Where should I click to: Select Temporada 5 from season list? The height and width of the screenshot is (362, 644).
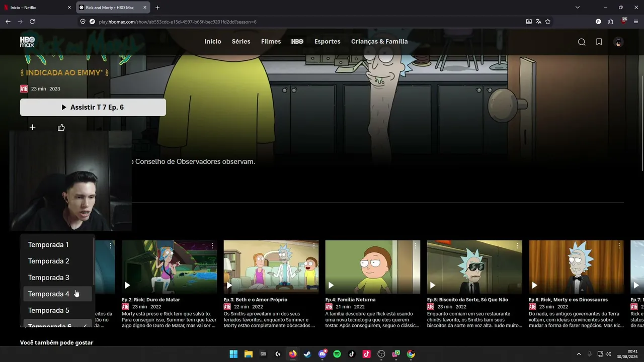click(58, 310)
